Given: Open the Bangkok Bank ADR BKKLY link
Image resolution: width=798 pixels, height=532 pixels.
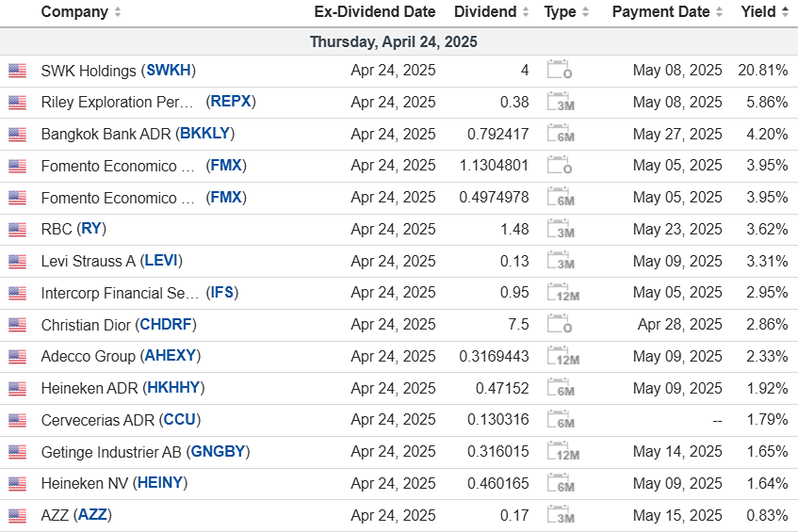Looking at the screenshot, I should tap(206, 134).
